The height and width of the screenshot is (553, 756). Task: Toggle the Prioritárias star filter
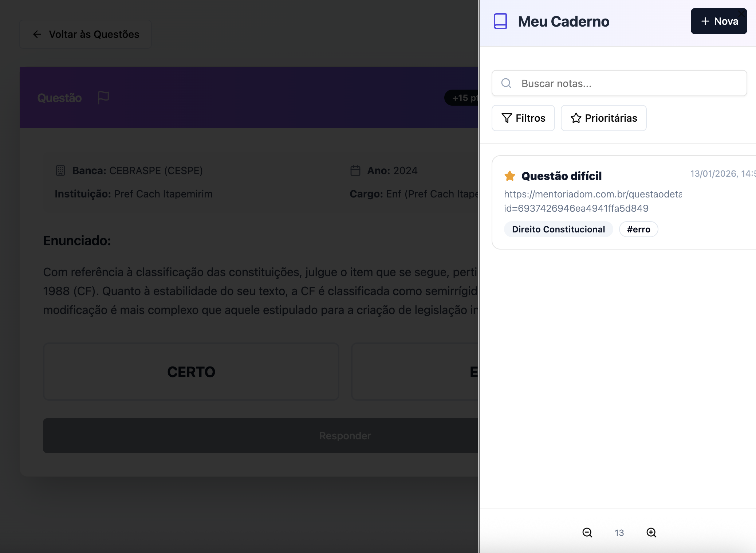pyautogui.click(x=603, y=118)
